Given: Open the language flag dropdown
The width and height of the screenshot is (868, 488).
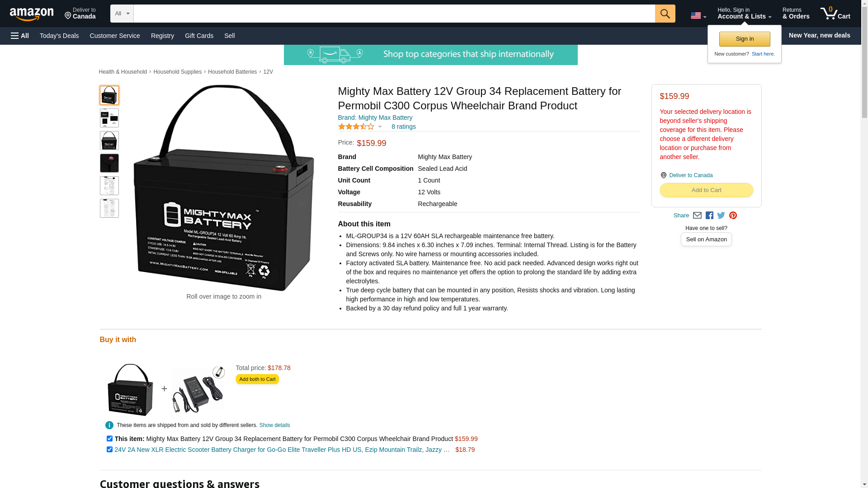Looking at the screenshot, I should (x=698, y=16).
